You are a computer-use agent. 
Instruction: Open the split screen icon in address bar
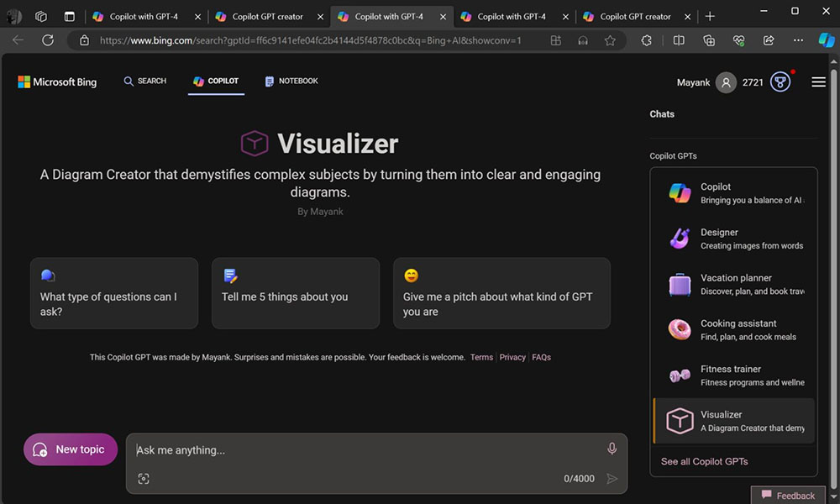[555, 40]
